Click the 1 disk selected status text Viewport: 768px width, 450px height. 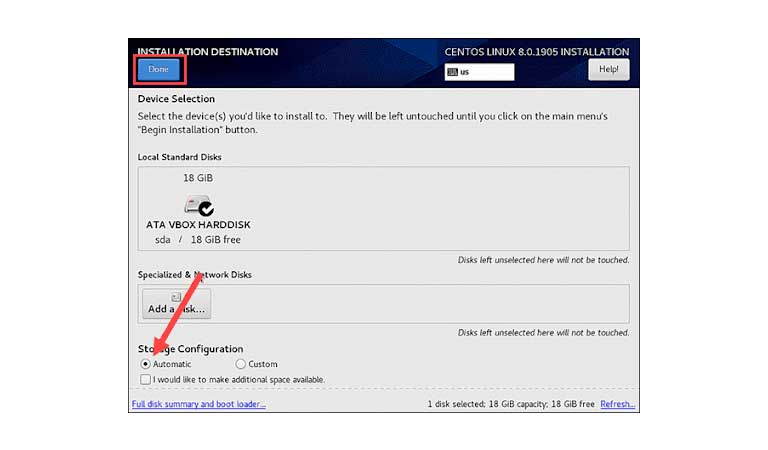511,404
